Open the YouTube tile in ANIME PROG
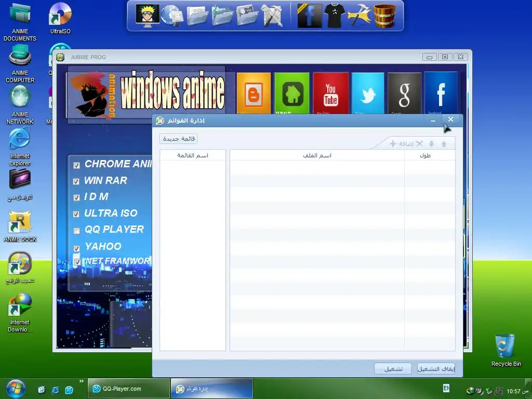Screen dimensions: 532x399 click(x=331, y=94)
